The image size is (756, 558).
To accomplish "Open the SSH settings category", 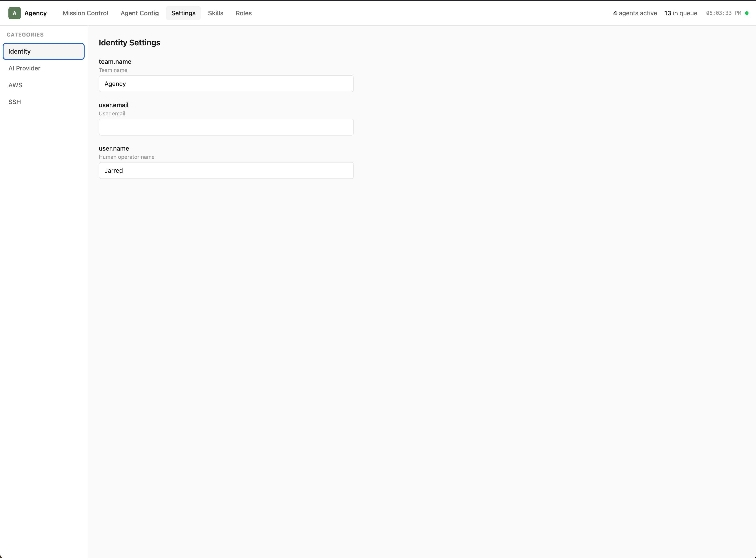I will [15, 102].
